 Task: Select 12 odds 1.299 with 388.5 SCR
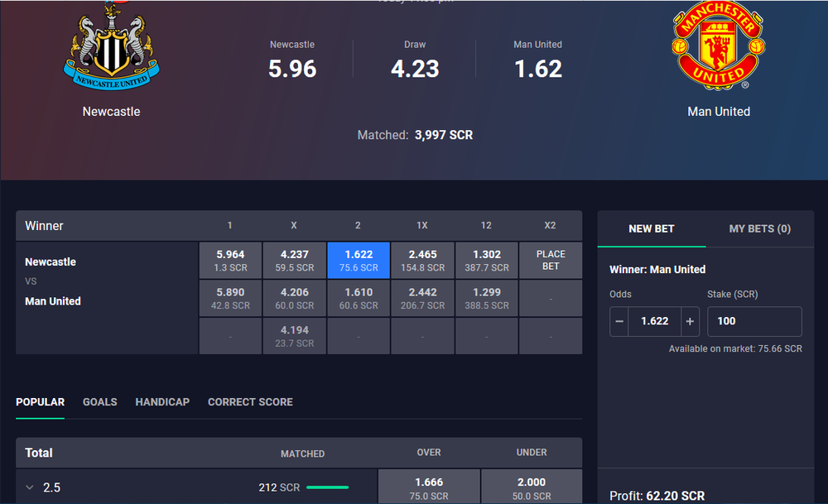(487, 298)
